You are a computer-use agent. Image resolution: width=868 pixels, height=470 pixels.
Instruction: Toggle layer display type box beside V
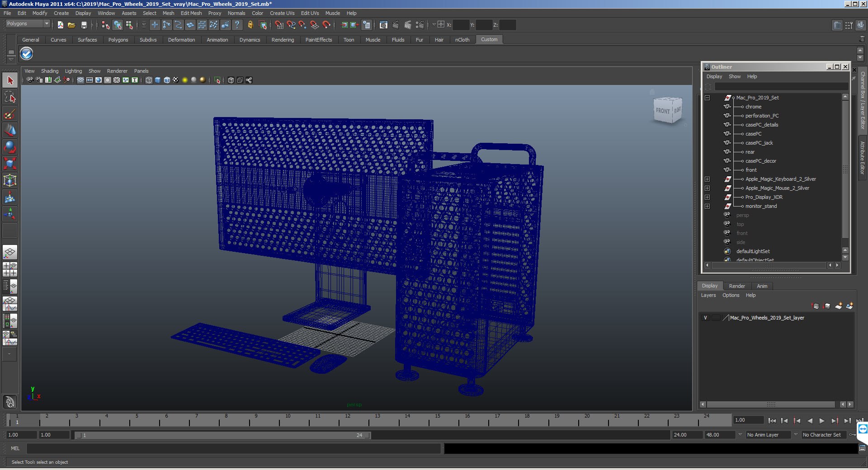click(716, 318)
